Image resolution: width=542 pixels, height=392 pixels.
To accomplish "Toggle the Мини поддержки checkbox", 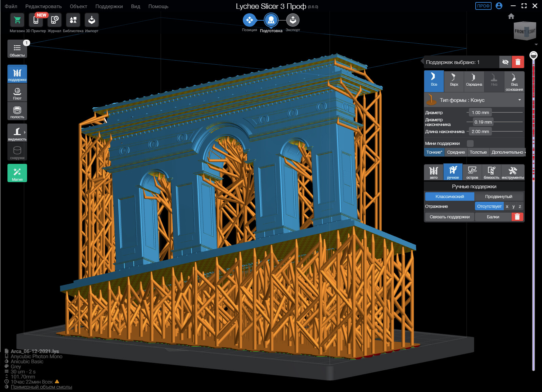I will click(x=470, y=143).
